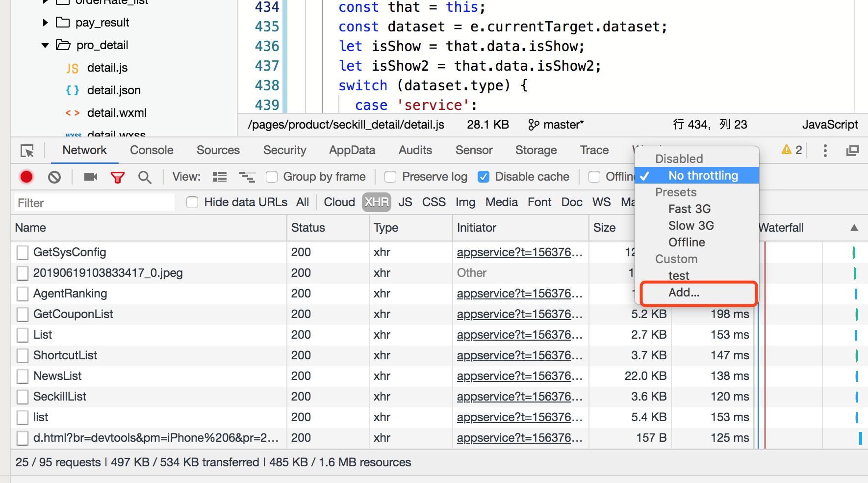This screenshot has height=483, width=868.
Task: Collapse the pro_detail folder
Action: (x=45, y=45)
